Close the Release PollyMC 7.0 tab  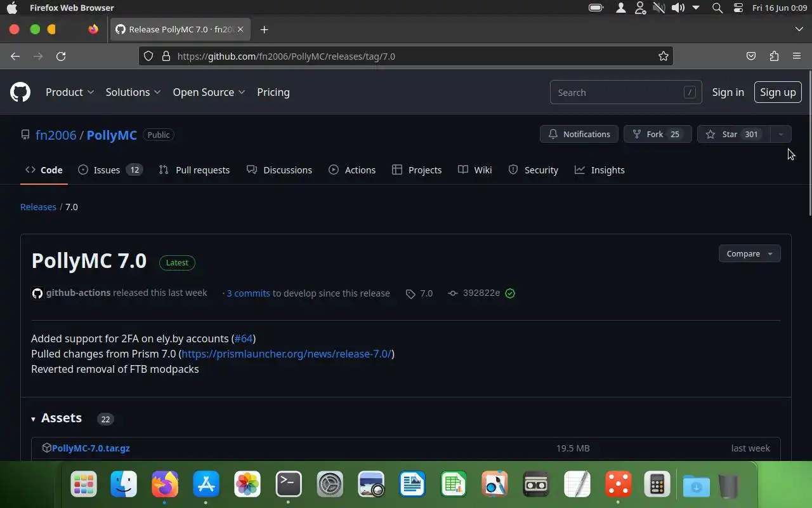(240, 29)
